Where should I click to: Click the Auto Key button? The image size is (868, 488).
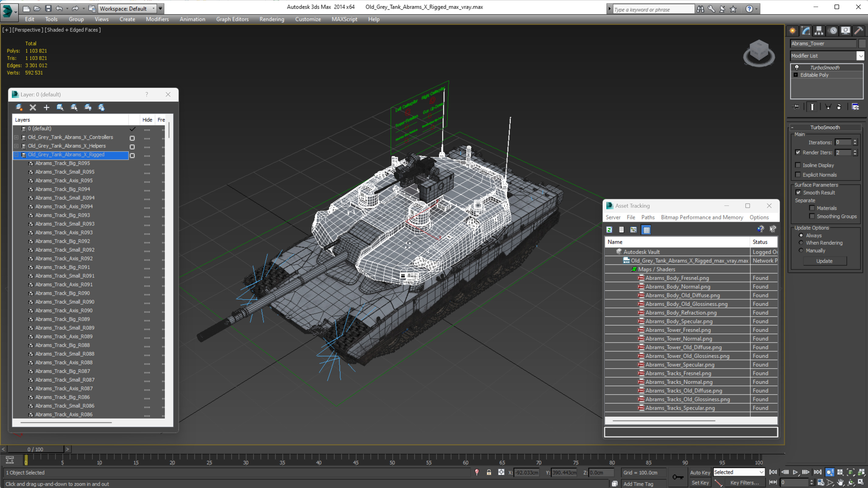click(x=700, y=472)
